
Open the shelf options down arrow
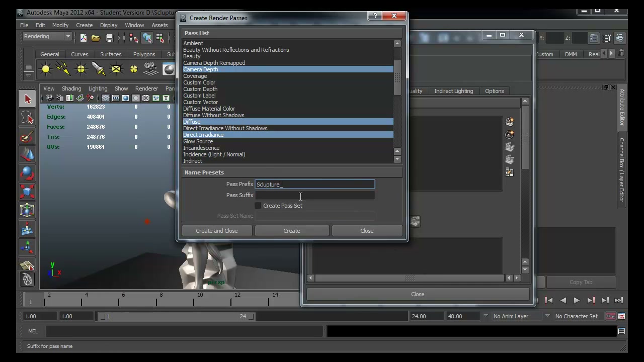29,76
